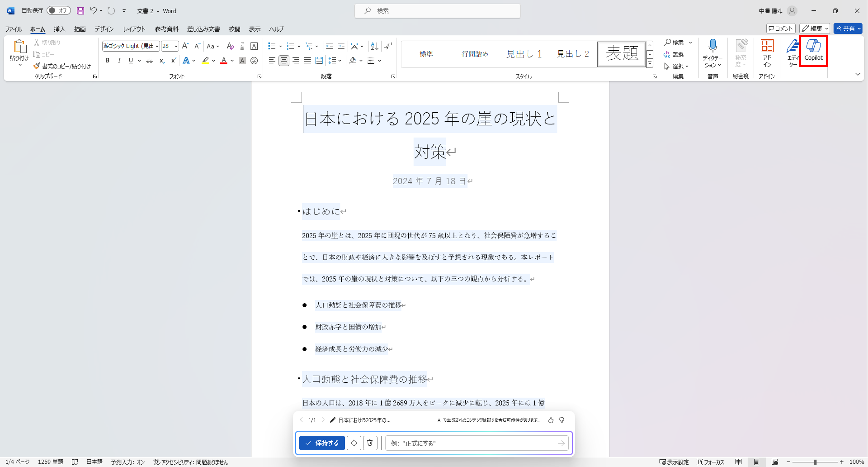Toggle superscript formatting
Image resolution: width=868 pixels, height=467 pixels.
174,61
